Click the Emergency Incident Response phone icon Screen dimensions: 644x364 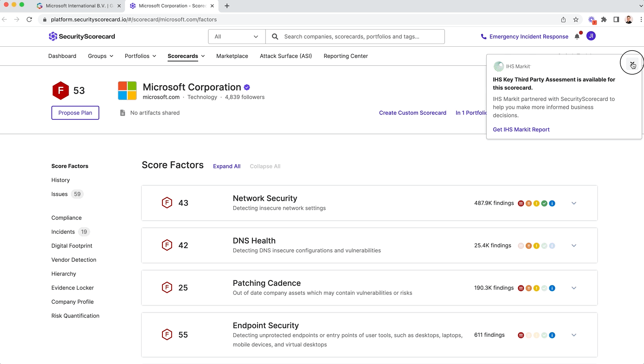484,37
